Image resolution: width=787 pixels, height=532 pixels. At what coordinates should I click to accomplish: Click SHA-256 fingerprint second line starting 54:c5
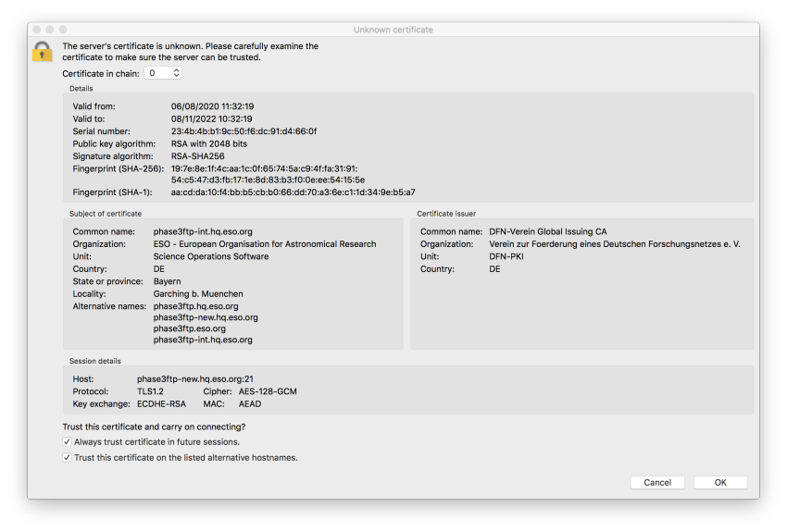tap(268, 180)
